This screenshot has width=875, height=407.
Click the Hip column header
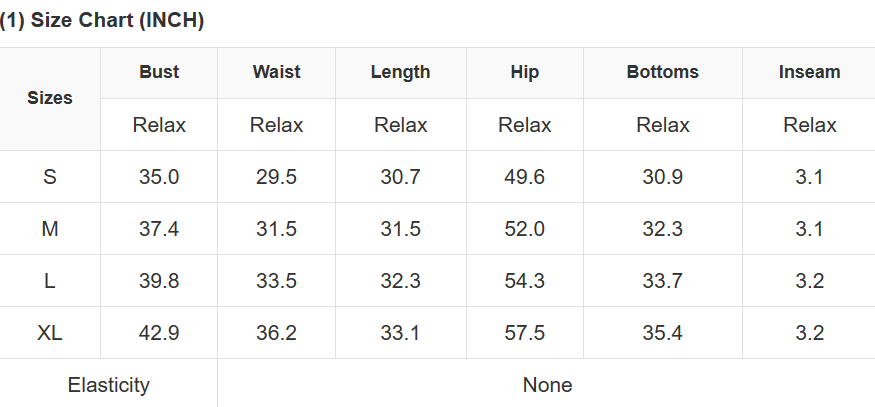pyautogui.click(x=525, y=72)
